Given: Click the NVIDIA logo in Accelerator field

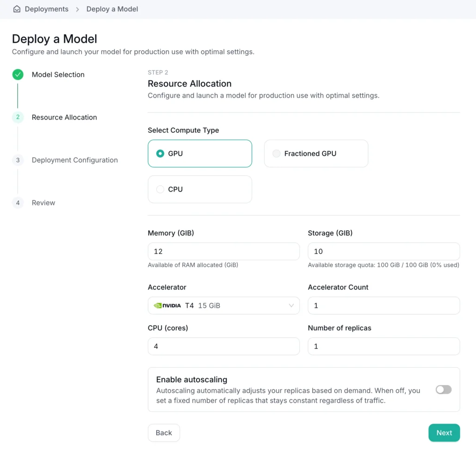Looking at the screenshot, I should [x=167, y=305].
